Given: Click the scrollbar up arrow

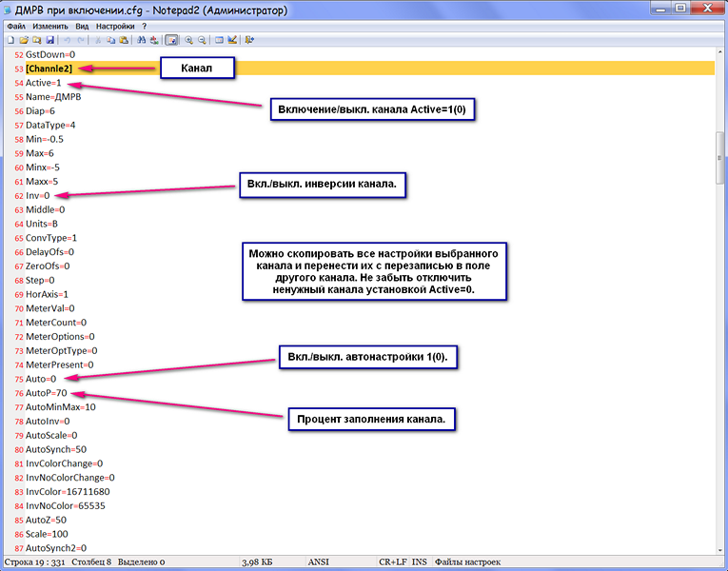Looking at the screenshot, I should (719, 51).
